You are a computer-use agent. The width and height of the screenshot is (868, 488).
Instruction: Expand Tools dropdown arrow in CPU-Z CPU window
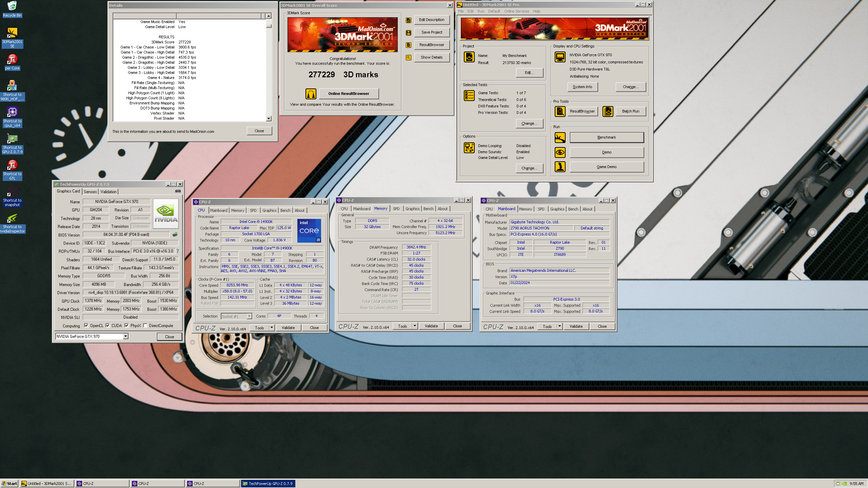[x=272, y=328]
